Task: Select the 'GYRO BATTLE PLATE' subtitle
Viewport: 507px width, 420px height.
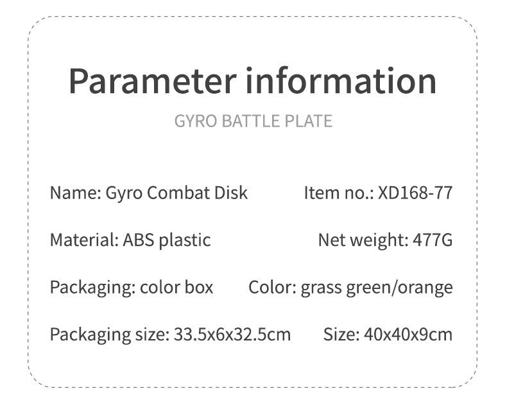Action: tap(253, 121)
